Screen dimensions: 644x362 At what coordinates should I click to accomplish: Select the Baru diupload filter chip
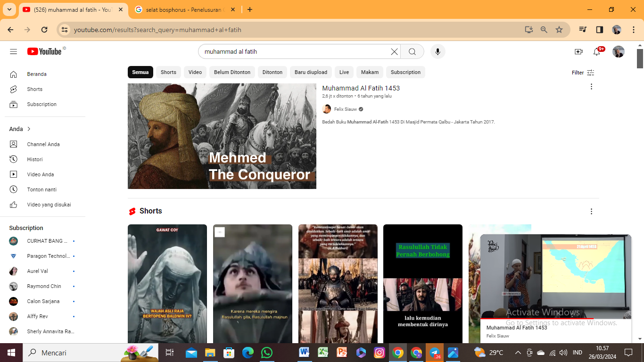311,72
